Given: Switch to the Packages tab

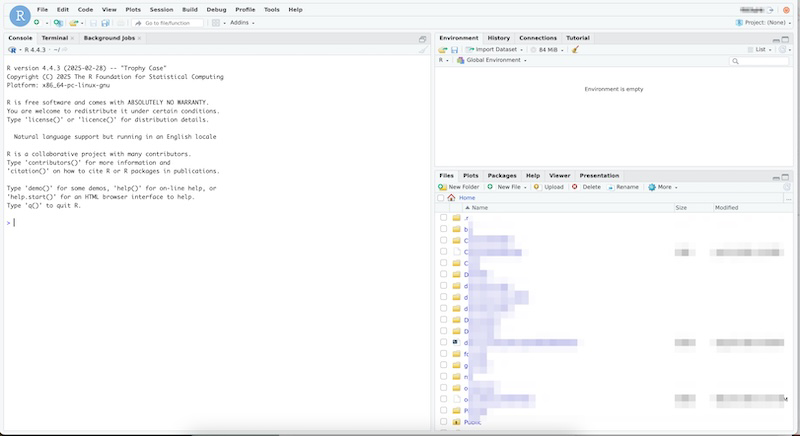Looking at the screenshot, I should tap(502, 175).
